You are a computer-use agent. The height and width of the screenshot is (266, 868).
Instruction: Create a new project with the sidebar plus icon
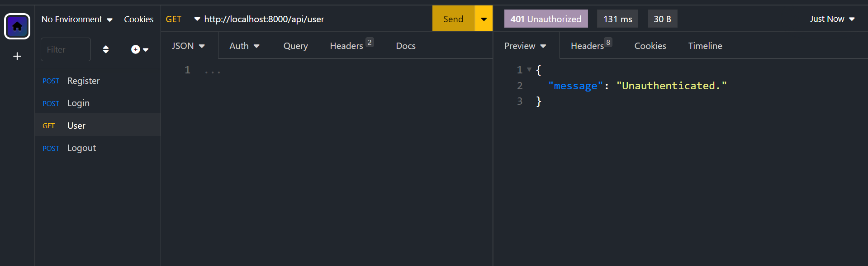click(17, 56)
